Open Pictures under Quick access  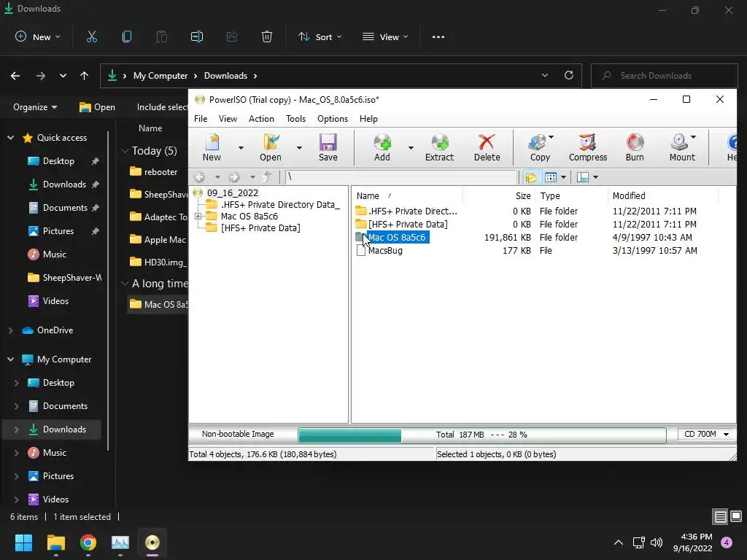pos(58,231)
